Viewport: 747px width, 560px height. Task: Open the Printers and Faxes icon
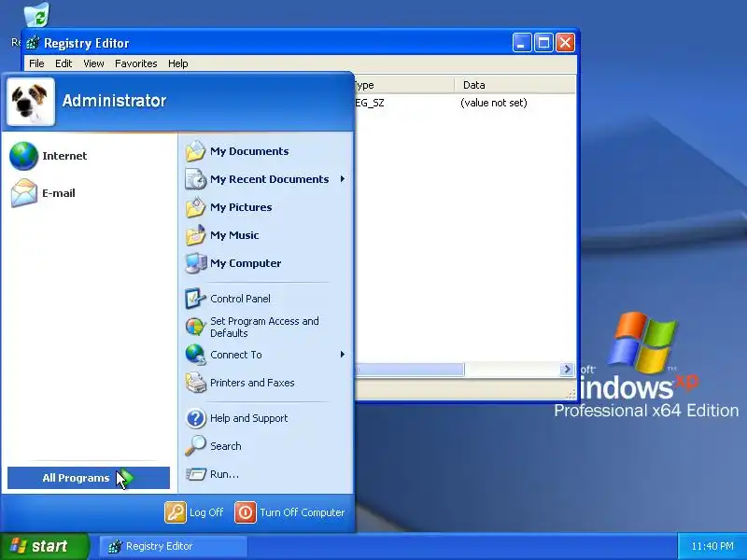point(195,383)
